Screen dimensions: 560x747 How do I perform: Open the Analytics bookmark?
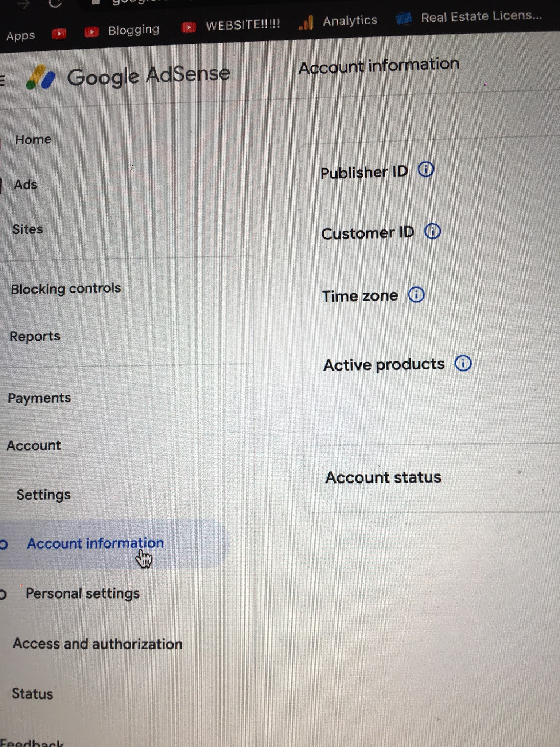pyautogui.click(x=338, y=21)
